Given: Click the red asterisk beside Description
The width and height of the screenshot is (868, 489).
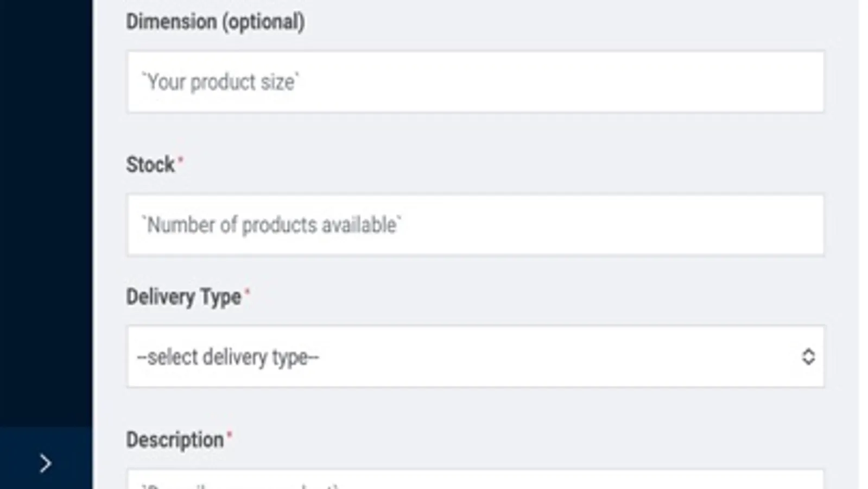Looking at the screenshot, I should 229,434.
